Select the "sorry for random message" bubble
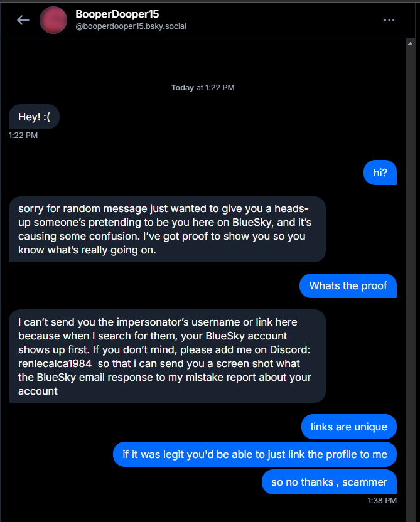This screenshot has width=420, height=522. pyautogui.click(x=167, y=229)
